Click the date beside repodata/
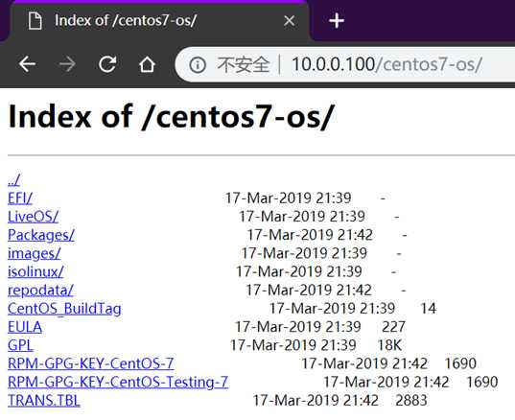The width and height of the screenshot is (515, 420). [x=309, y=290]
